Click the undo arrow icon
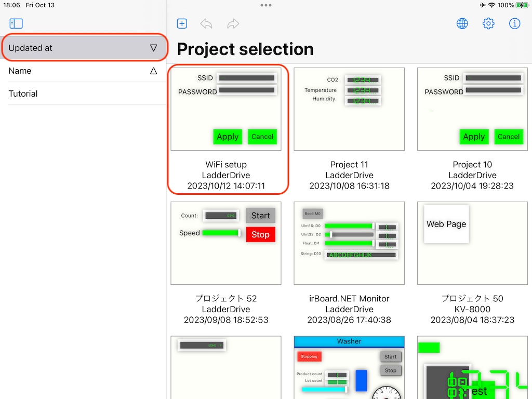The height and width of the screenshot is (399, 532). pos(206,23)
